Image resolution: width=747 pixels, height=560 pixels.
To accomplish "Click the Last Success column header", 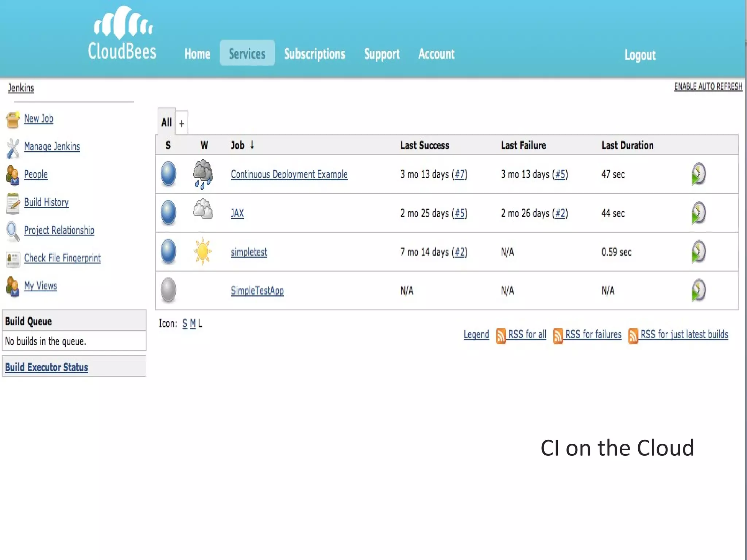I will [425, 145].
